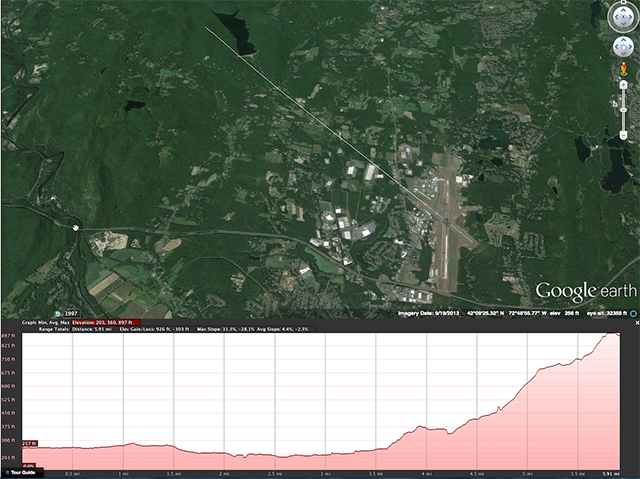Close the elevation profile panel

tap(637, 323)
